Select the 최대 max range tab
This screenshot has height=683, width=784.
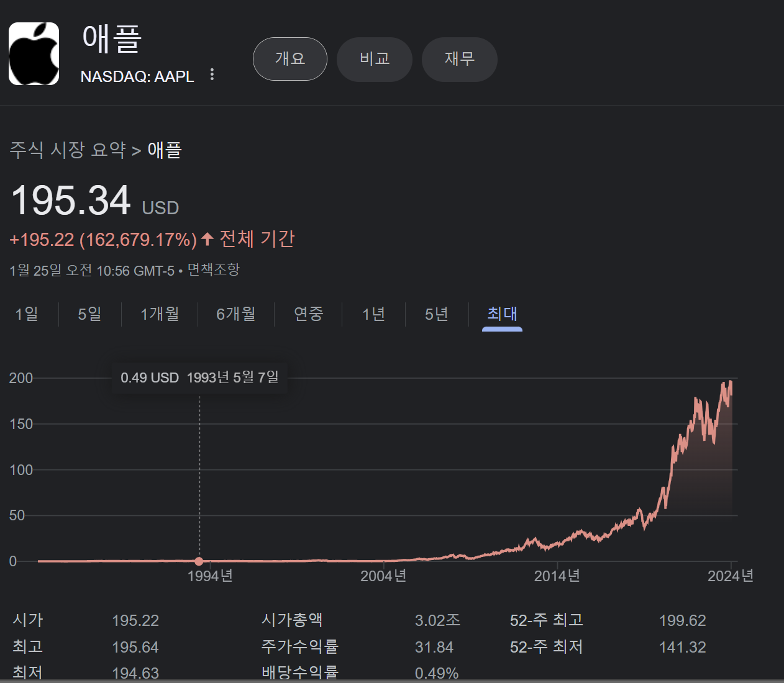pyautogui.click(x=502, y=314)
